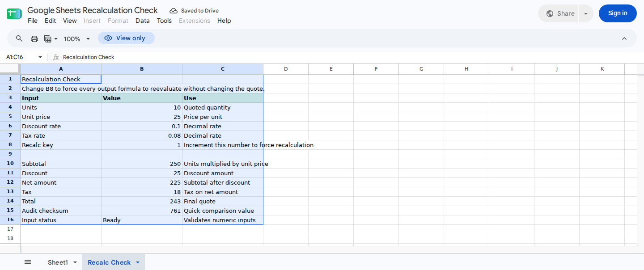Click the Sign in button

[618, 13]
